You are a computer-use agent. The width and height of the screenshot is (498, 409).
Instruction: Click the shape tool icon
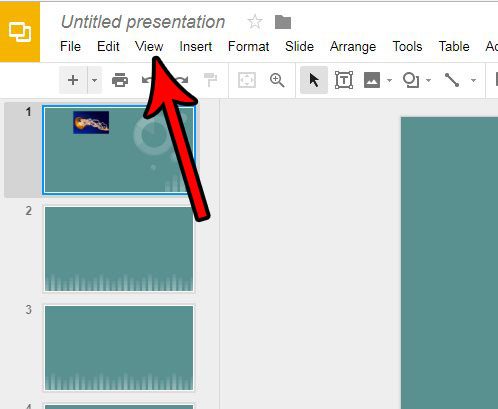pyautogui.click(x=411, y=80)
